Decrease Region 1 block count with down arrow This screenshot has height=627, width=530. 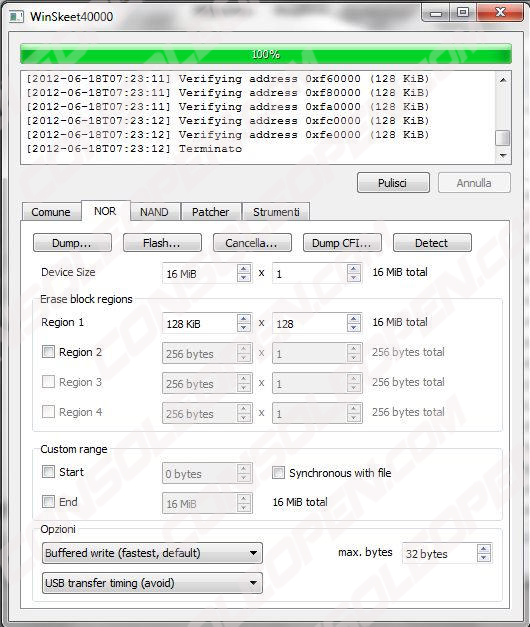tap(354, 327)
